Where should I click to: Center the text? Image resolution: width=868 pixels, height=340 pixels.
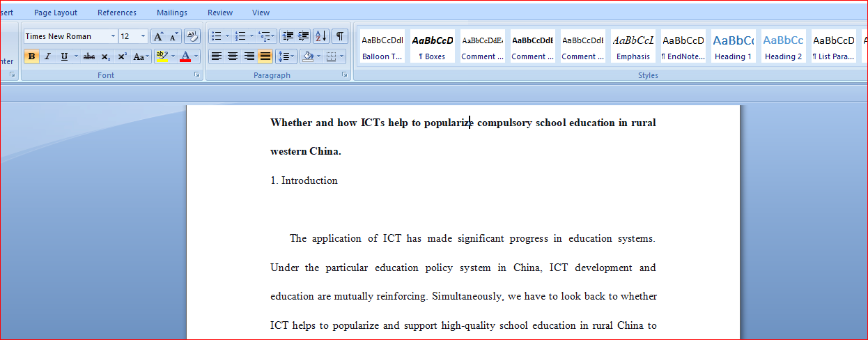233,56
